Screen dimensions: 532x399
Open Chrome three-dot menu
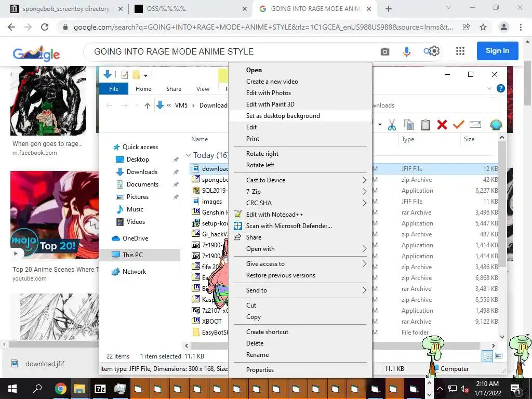pos(521,27)
